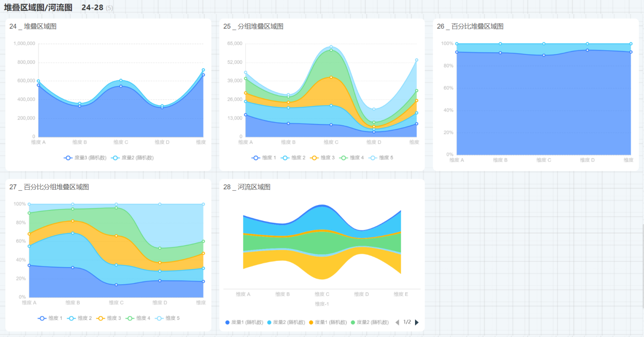The height and width of the screenshot is (337, 644).
Task: Click the 27 _ 百分比分组堆叠区域图 title
Action: tap(49, 187)
